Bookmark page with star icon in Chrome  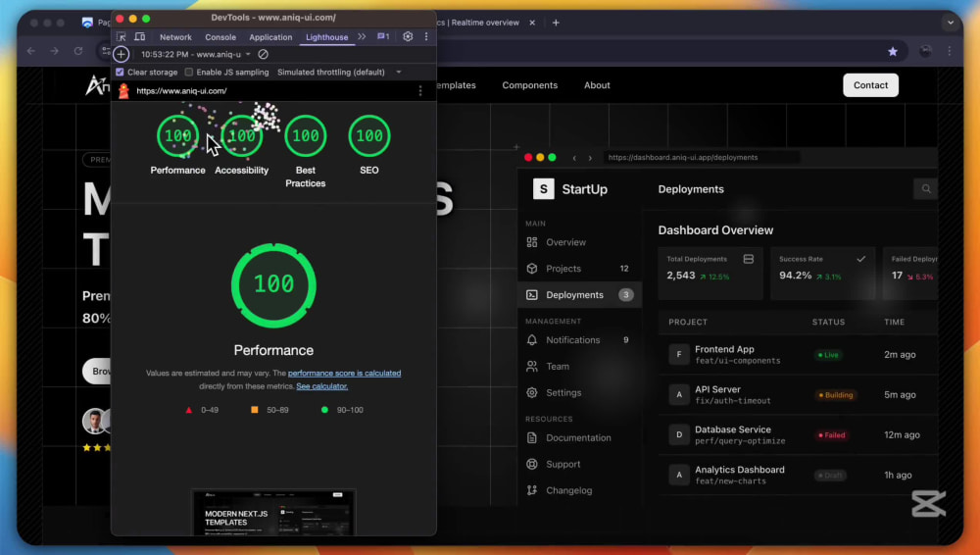(893, 51)
